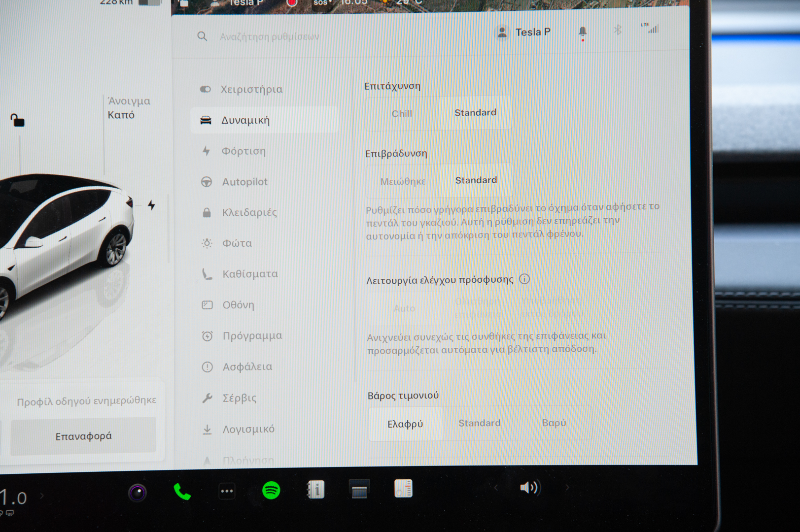Set deceleration to Standard
Image resolution: width=800 pixels, height=532 pixels.
[476, 180]
